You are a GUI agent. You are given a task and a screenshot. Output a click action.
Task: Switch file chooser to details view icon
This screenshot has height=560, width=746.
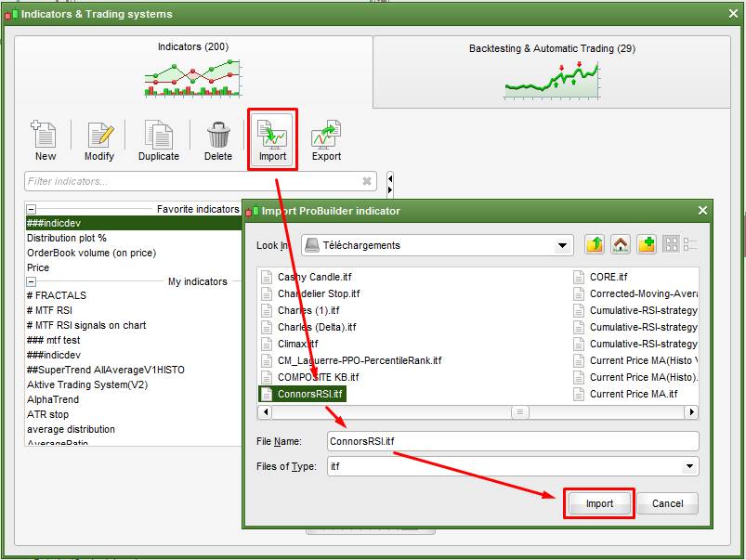pos(690,244)
